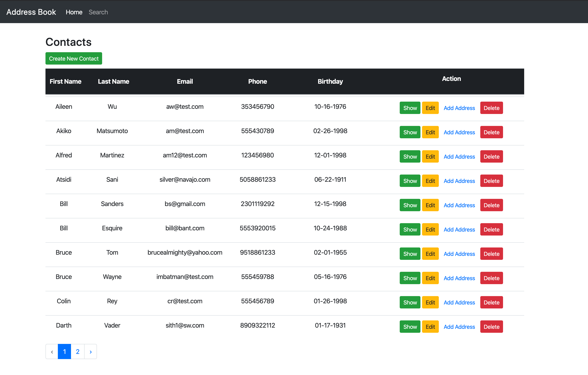Click phone number 8909322112

(258, 325)
